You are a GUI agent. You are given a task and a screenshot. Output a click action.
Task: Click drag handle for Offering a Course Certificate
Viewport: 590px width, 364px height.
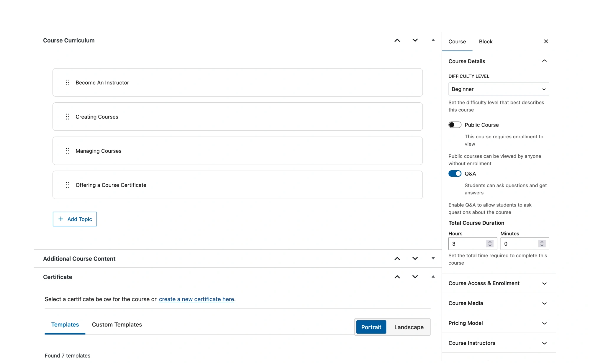pyautogui.click(x=68, y=185)
